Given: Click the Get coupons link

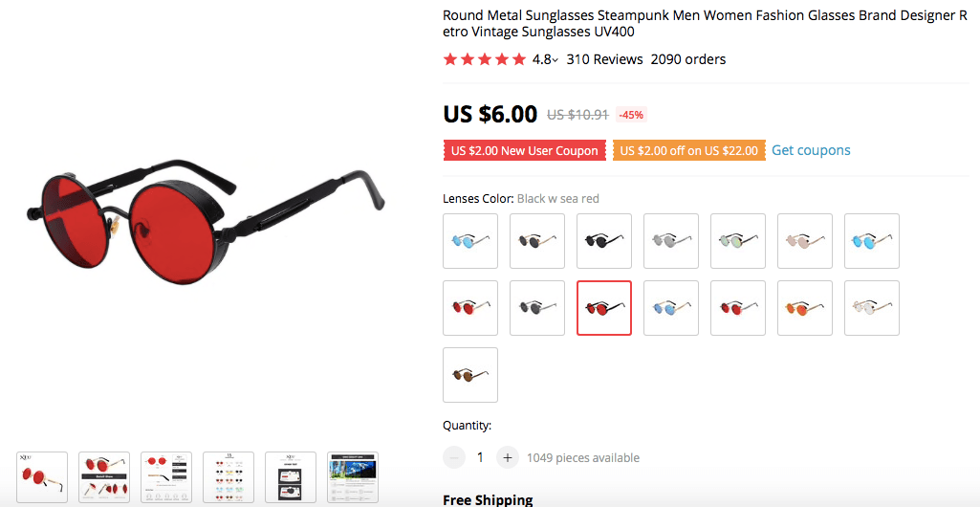Looking at the screenshot, I should 811,150.
